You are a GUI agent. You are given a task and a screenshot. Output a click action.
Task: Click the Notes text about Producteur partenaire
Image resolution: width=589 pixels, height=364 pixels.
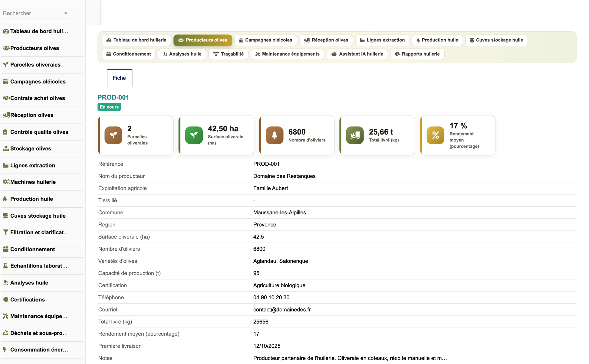[350, 358]
